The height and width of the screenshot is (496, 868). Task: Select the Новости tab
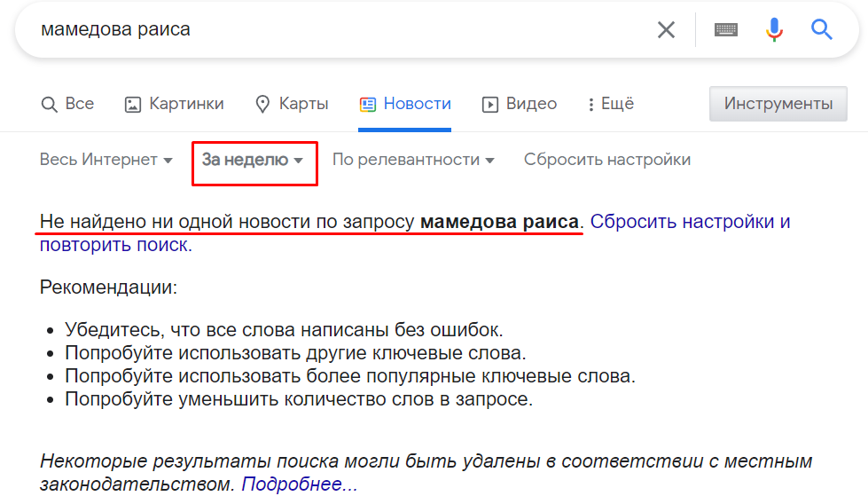pyautogui.click(x=405, y=104)
